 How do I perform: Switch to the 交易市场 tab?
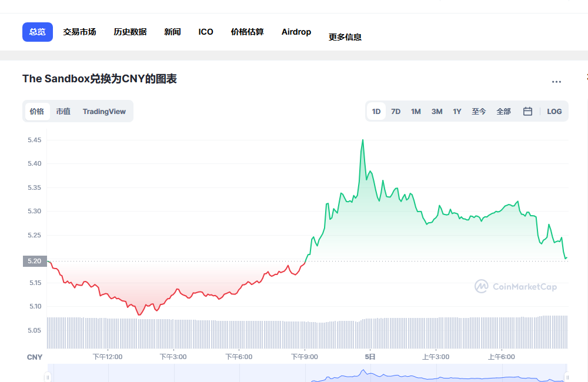coord(79,32)
